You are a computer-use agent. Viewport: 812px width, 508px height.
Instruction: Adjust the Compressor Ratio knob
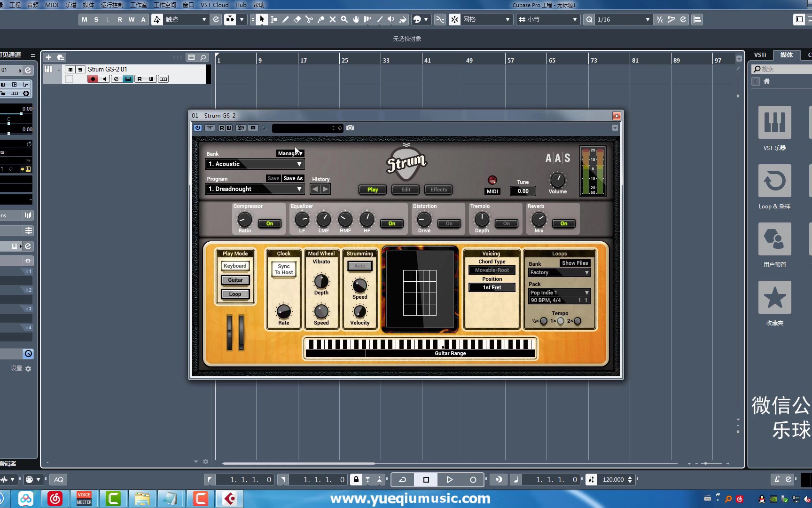244,219
